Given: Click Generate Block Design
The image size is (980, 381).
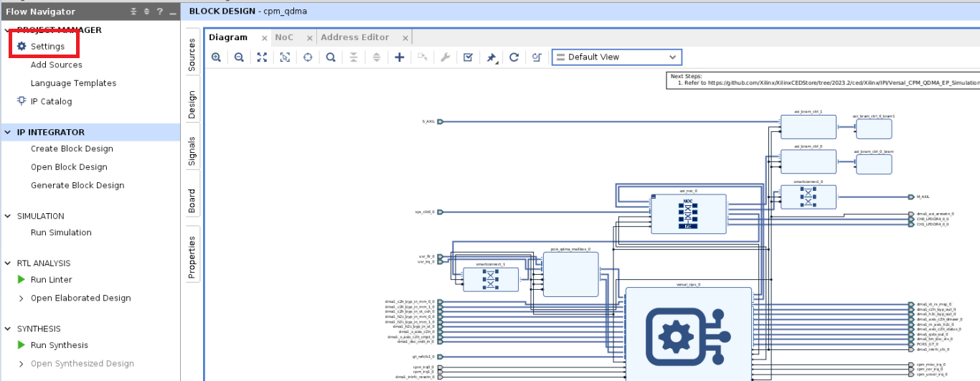Looking at the screenshot, I should point(77,185).
